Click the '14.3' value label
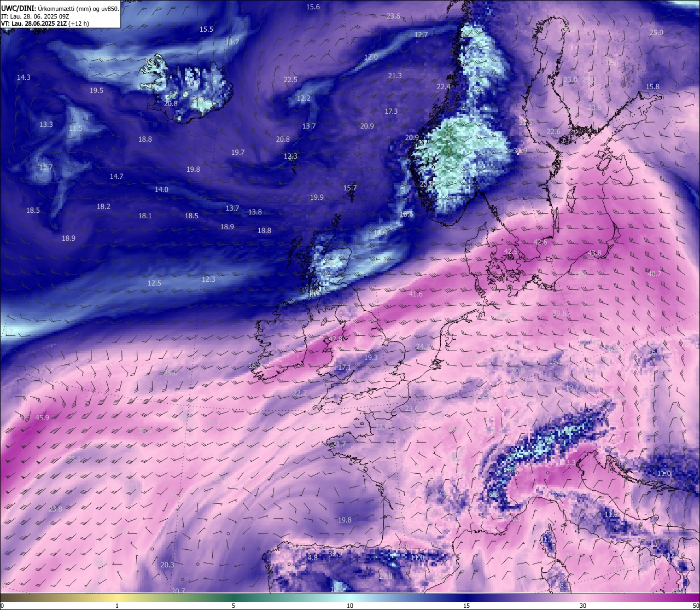Screen dimensions: 700x610 (x=24, y=77)
